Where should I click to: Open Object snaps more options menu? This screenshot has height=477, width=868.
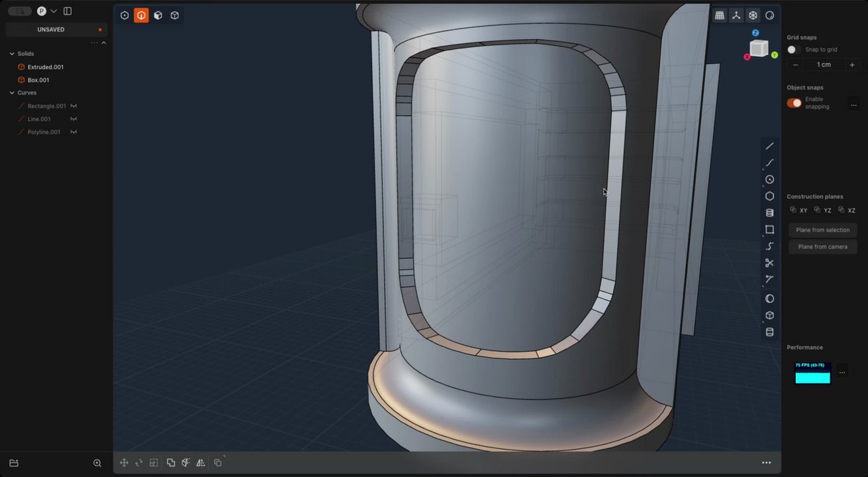click(853, 104)
